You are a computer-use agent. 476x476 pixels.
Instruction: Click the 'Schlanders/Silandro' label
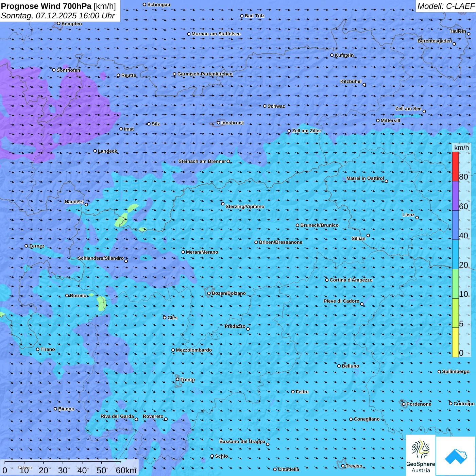tap(101, 258)
